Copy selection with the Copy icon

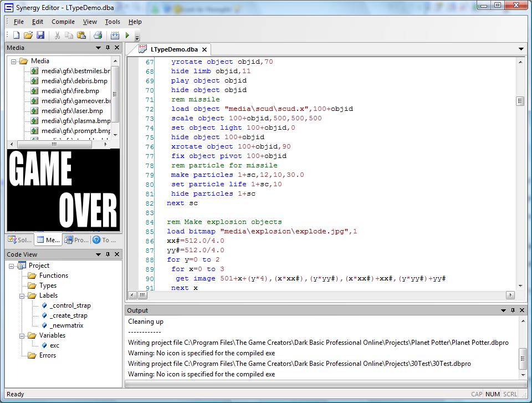(x=69, y=35)
